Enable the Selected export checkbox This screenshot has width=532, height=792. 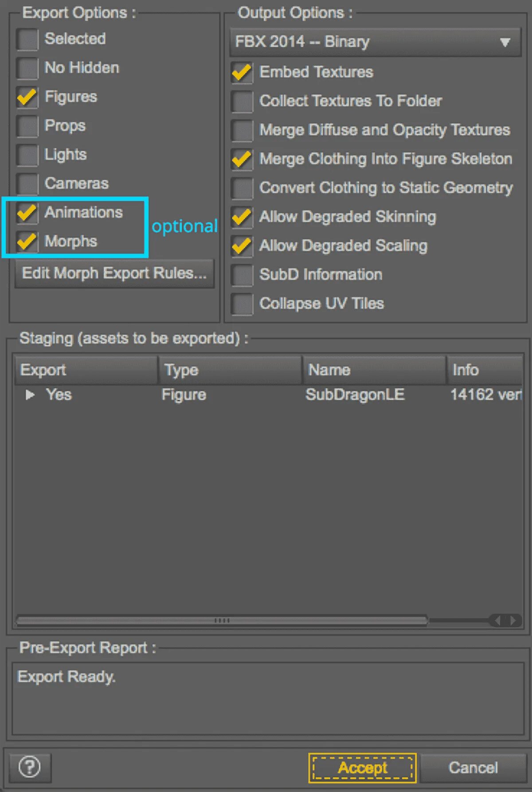point(27,39)
